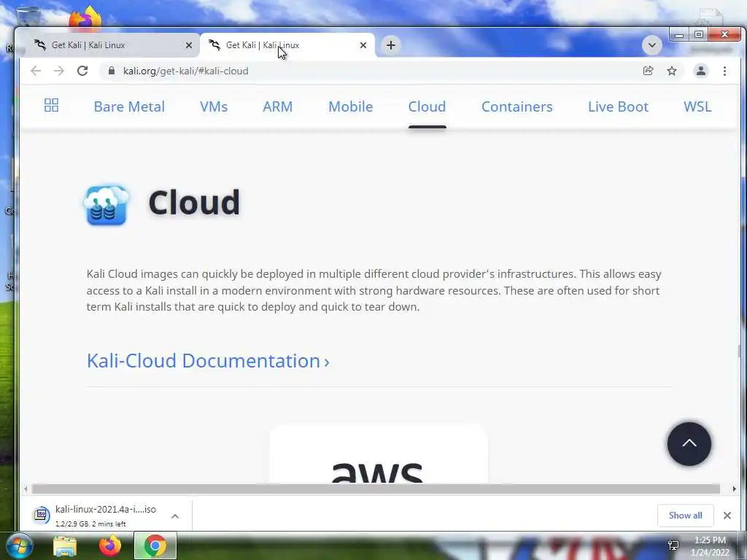Open the Windows Start menu
The width and height of the screenshot is (747, 560).
[20, 545]
